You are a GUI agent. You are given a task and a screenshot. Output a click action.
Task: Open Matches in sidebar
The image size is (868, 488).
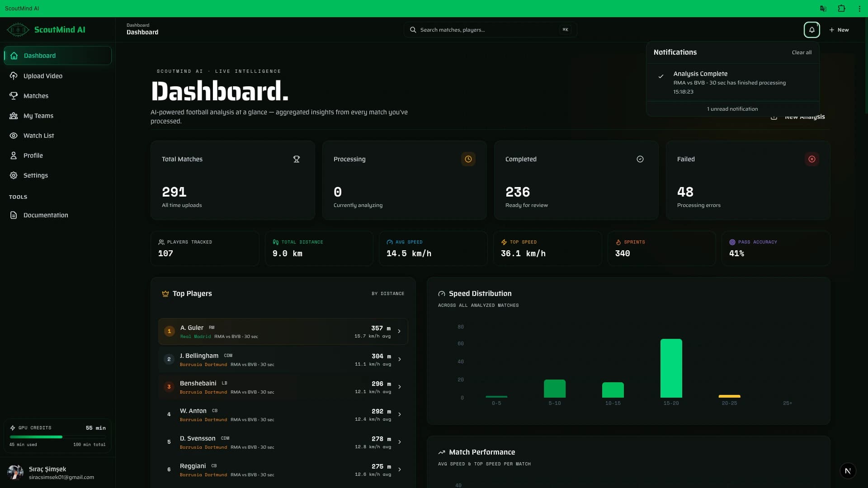(x=57, y=96)
